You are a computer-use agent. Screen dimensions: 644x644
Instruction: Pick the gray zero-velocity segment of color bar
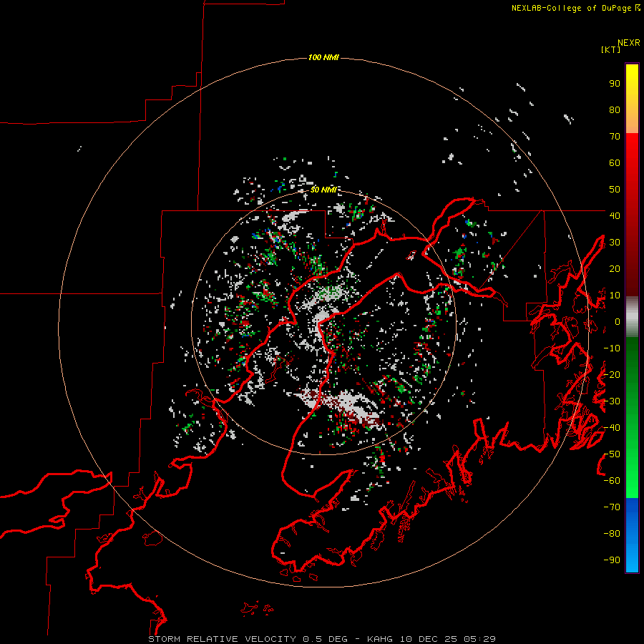[x=632, y=317]
